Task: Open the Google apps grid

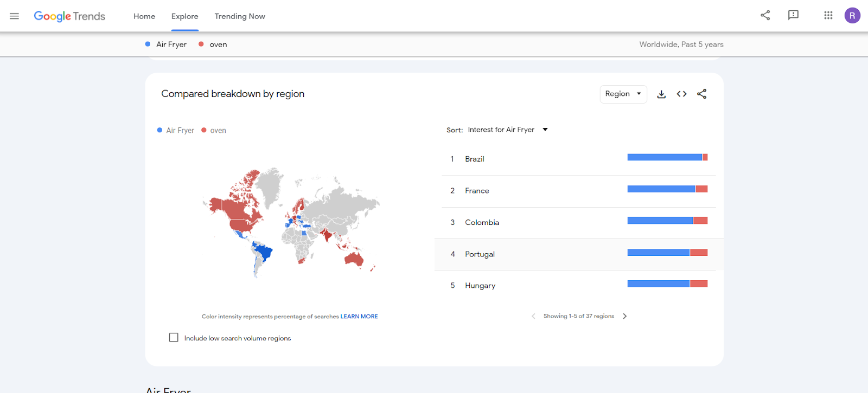Action: [x=828, y=15]
